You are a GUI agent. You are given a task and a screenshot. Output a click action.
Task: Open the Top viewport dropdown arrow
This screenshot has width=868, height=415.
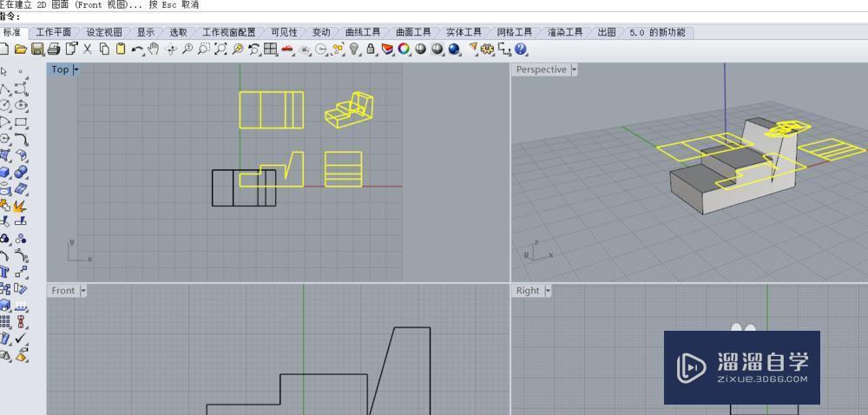[76, 69]
